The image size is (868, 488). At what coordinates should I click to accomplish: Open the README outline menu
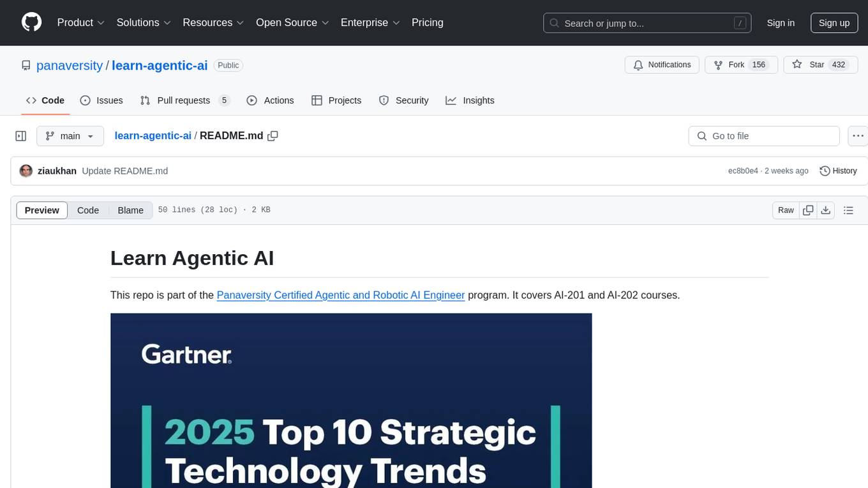click(x=848, y=210)
